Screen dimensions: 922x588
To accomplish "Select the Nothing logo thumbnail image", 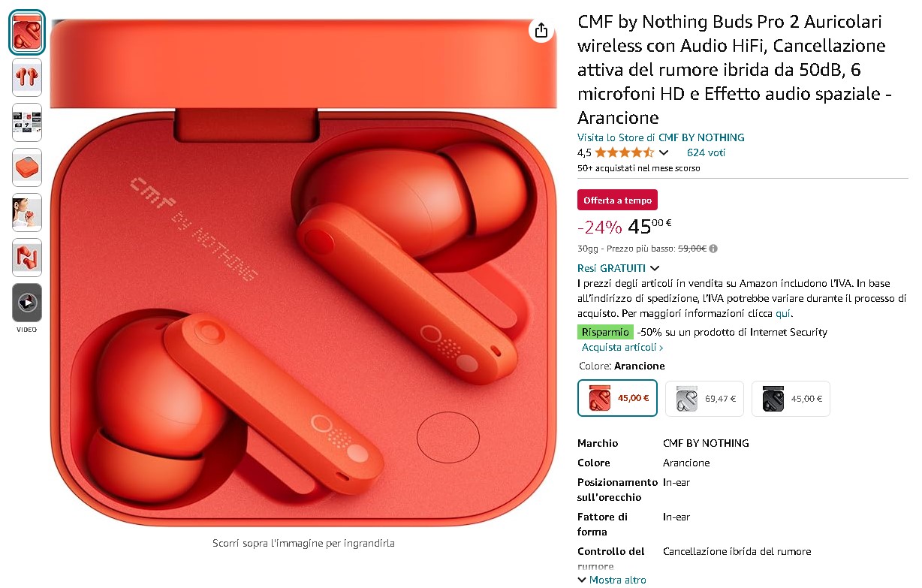I will click(x=27, y=258).
